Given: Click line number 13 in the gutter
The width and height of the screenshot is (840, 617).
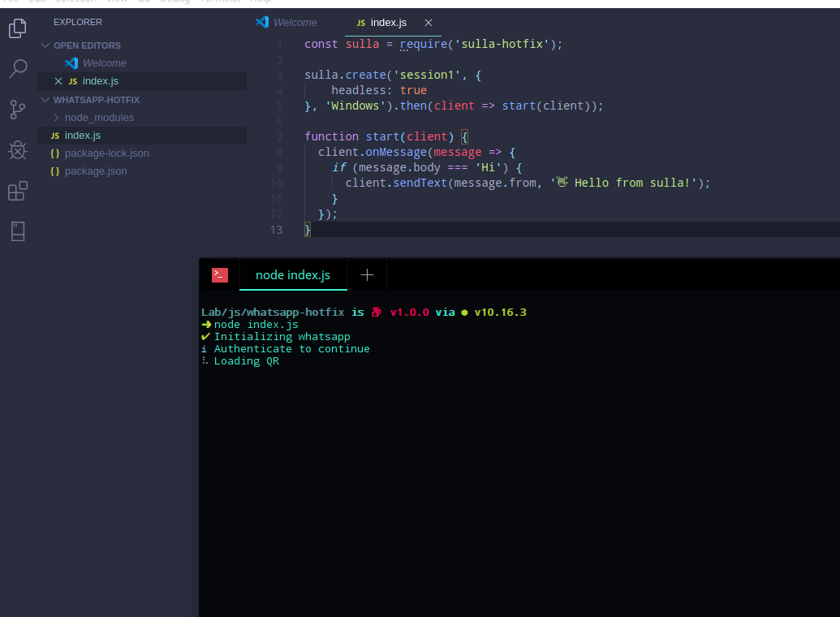Looking at the screenshot, I should tap(276, 230).
